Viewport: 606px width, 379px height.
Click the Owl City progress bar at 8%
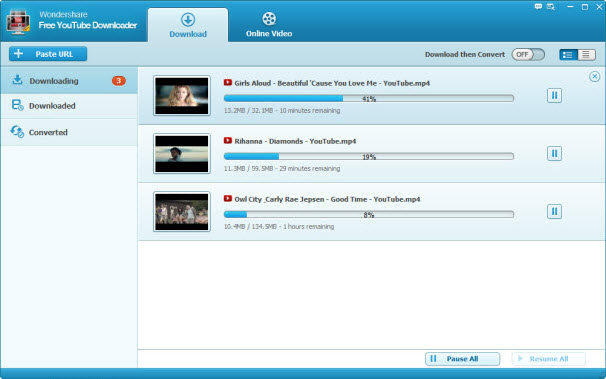tap(369, 214)
